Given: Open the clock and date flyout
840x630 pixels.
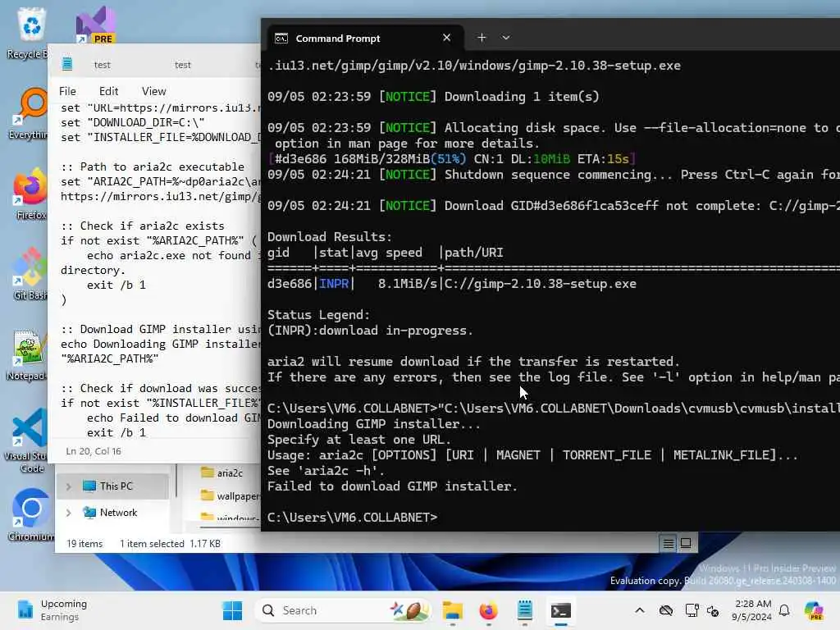Looking at the screenshot, I should click(x=752, y=610).
